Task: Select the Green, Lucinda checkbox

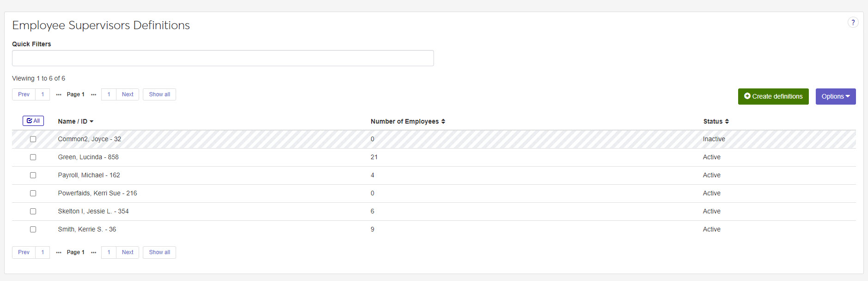Action: (33, 157)
